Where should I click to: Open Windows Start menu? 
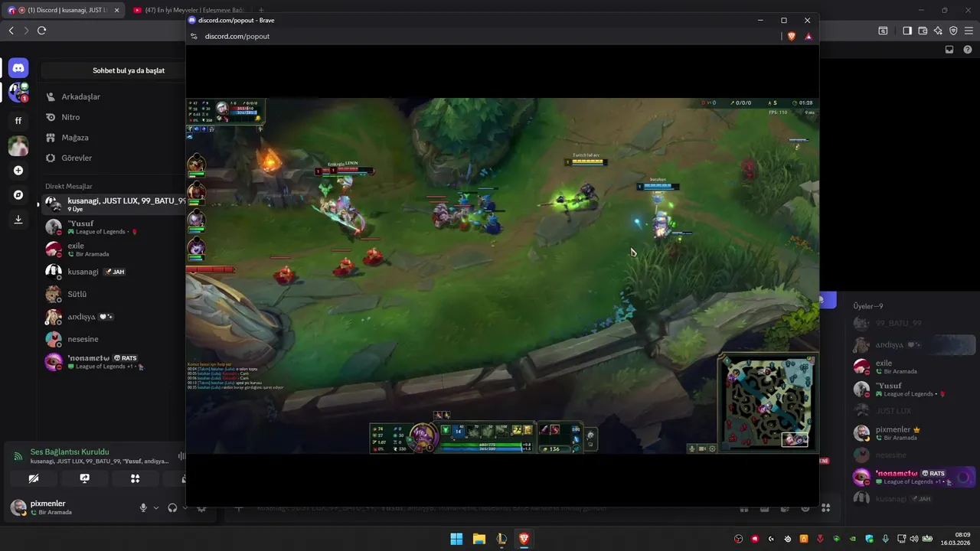coord(456,539)
